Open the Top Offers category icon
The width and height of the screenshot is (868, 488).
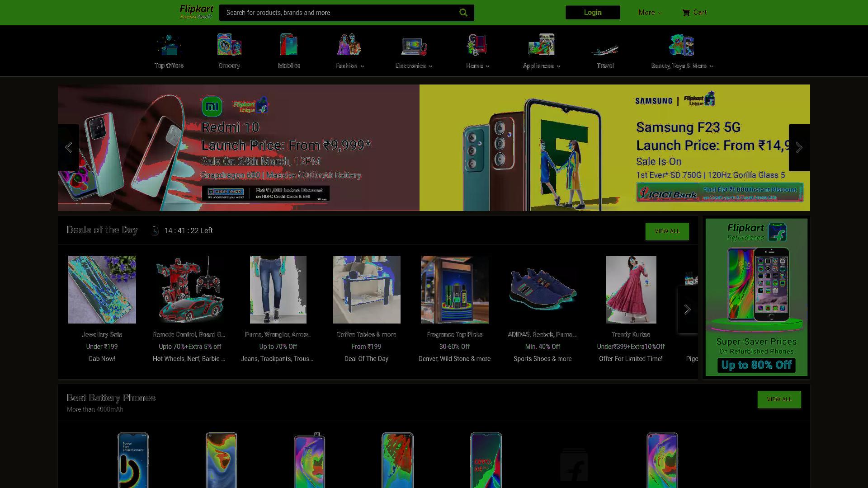coord(169,45)
